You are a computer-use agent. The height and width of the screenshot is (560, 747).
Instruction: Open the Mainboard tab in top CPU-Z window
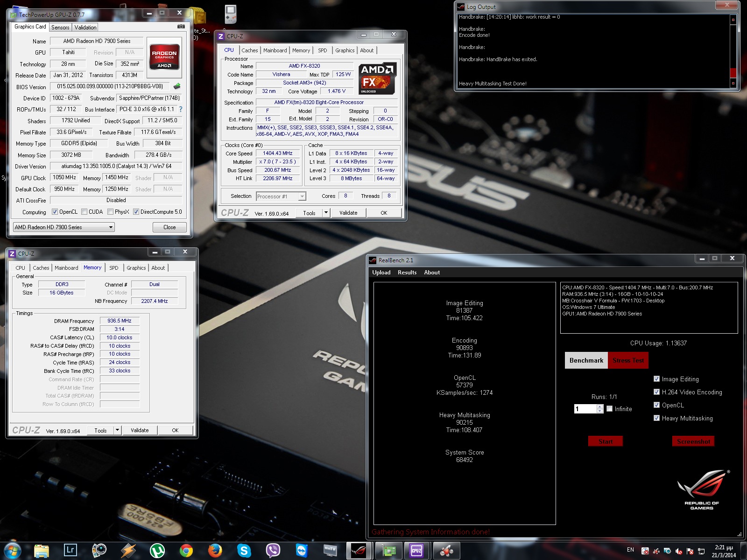[275, 50]
